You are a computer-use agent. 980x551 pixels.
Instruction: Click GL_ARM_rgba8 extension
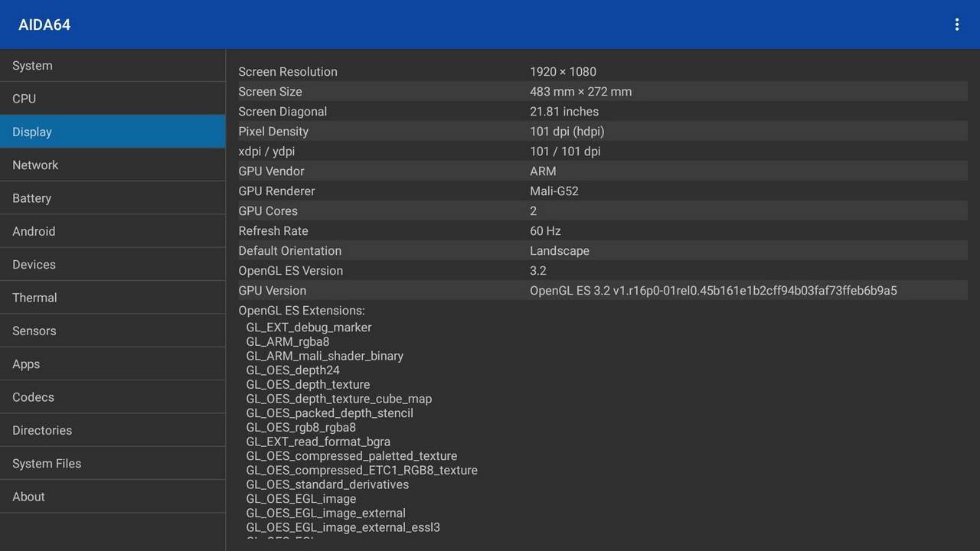click(x=288, y=341)
